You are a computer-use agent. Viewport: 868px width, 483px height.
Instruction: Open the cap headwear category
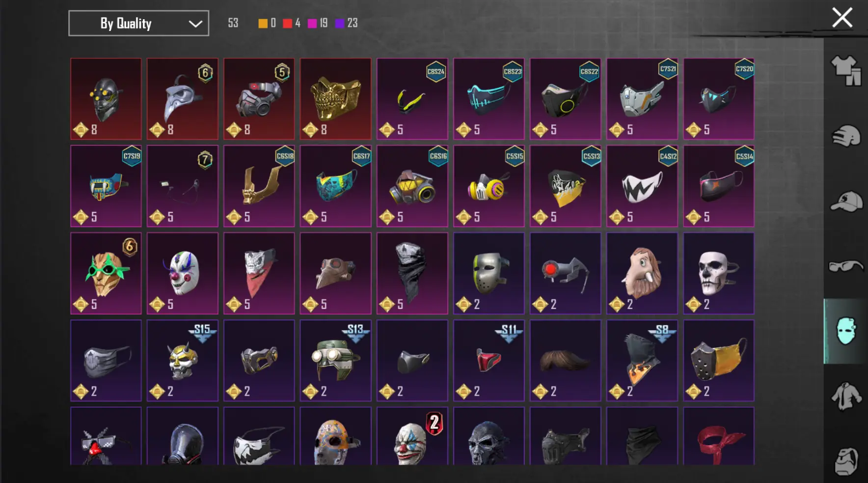[x=846, y=201]
